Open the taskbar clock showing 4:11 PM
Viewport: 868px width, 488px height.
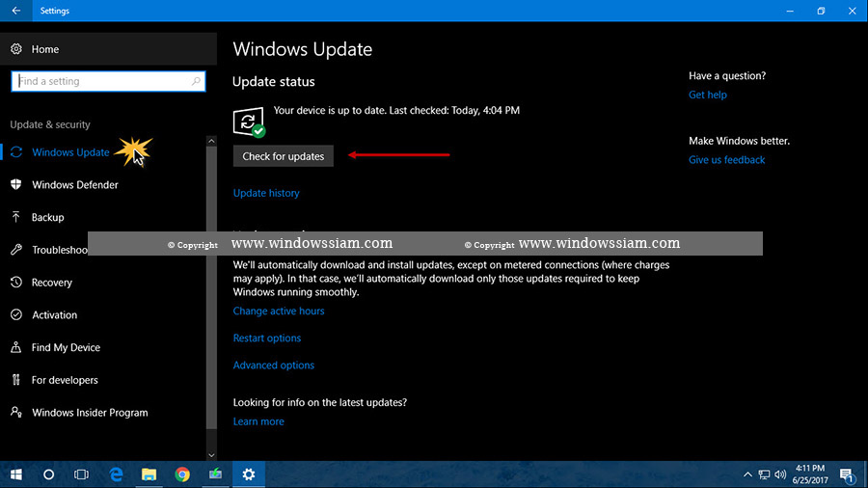[x=810, y=474]
